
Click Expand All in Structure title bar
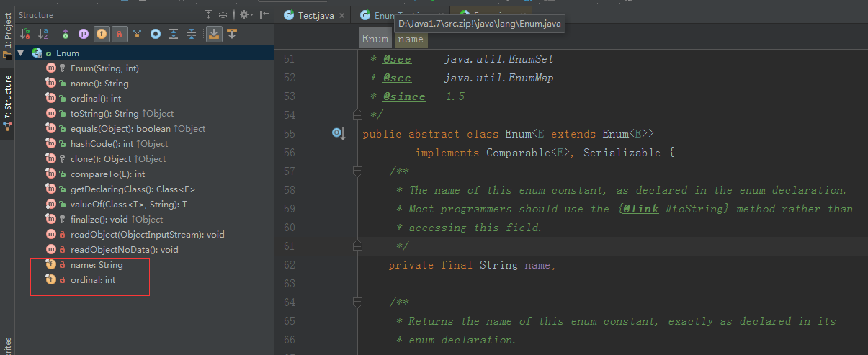[209, 14]
